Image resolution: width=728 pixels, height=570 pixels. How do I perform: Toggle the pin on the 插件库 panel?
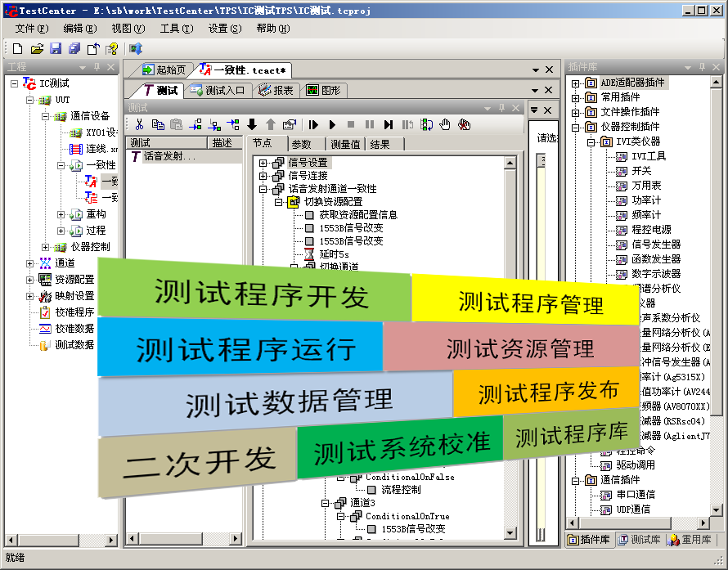coord(700,67)
